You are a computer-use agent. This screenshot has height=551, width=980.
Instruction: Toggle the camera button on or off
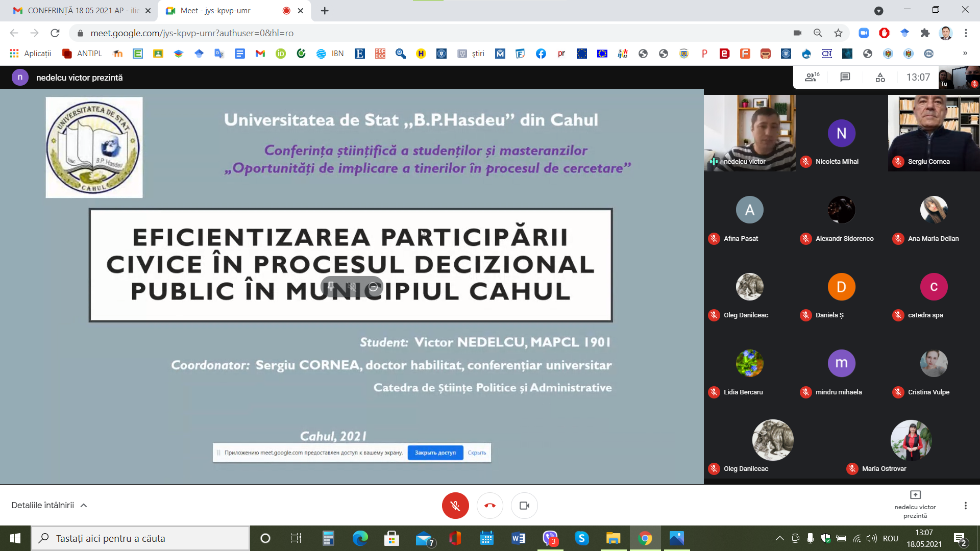(524, 506)
